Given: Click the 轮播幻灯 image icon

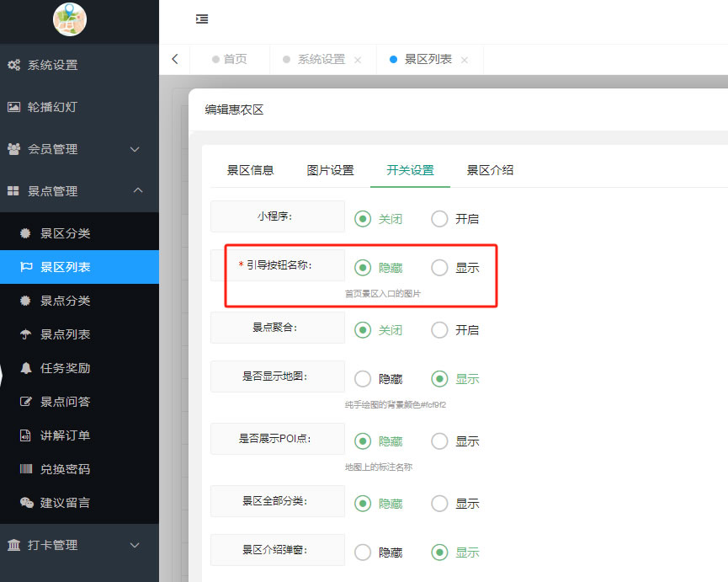Looking at the screenshot, I should 14,107.
